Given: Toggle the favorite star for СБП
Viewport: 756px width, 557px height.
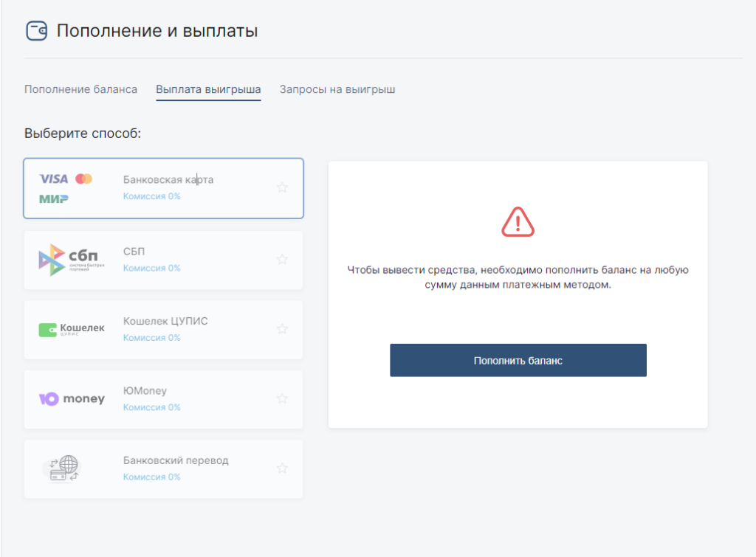Looking at the screenshot, I should (282, 259).
